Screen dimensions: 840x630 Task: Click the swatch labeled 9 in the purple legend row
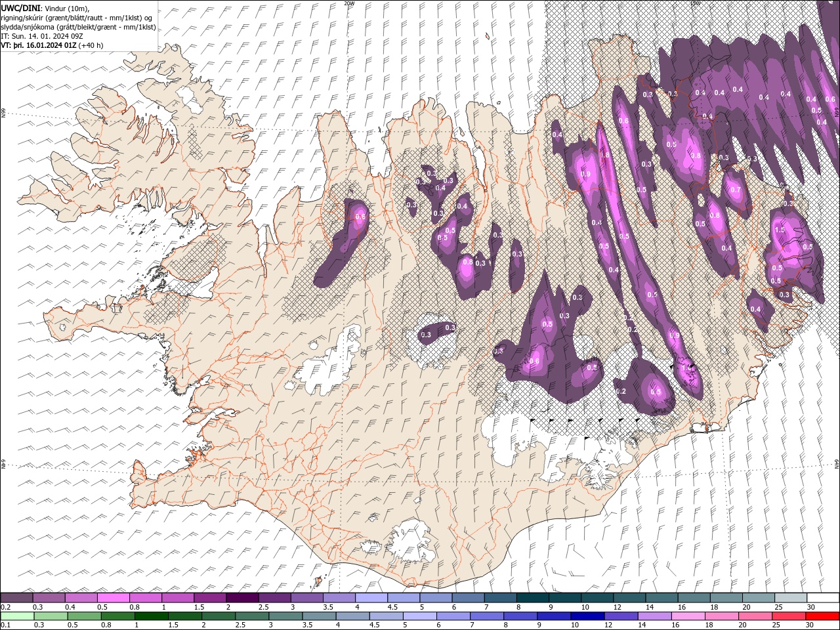tap(564, 598)
